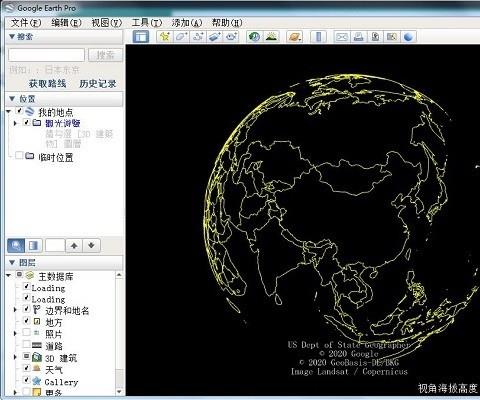480x400 pixels.
Task: Click the 历史记录 link
Action: pyautogui.click(x=98, y=83)
